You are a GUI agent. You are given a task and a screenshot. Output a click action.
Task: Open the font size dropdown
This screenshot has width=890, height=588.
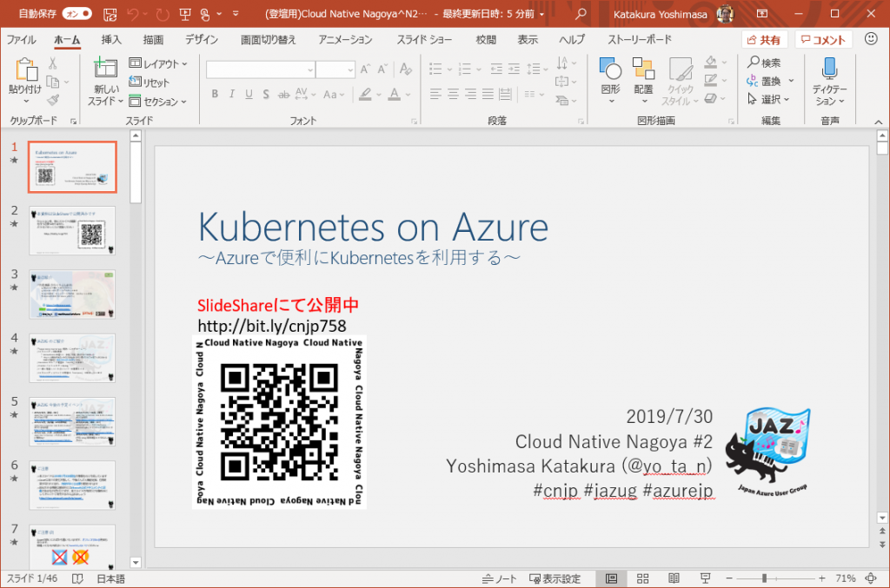[350, 69]
